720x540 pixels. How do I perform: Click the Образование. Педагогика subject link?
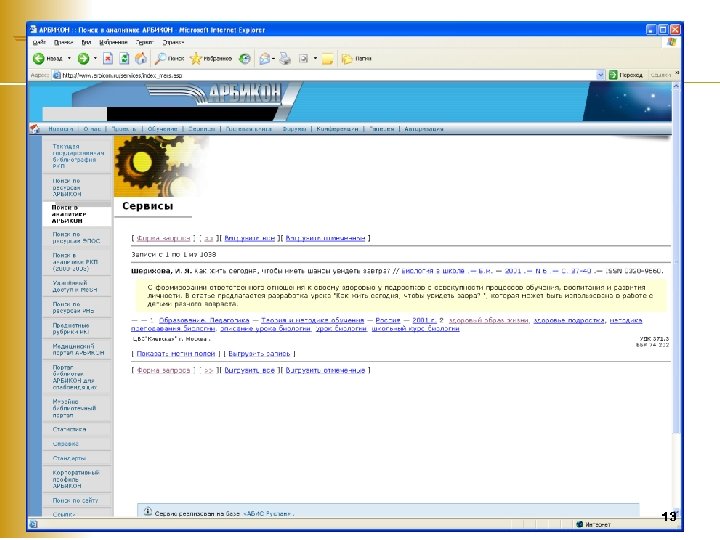tap(204, 320)
